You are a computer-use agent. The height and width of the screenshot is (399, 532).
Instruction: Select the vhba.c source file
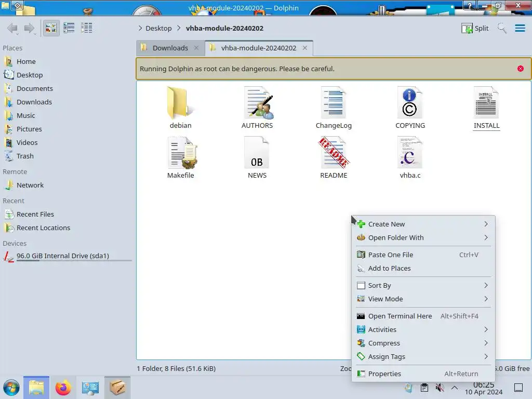(x=410, y=157)
